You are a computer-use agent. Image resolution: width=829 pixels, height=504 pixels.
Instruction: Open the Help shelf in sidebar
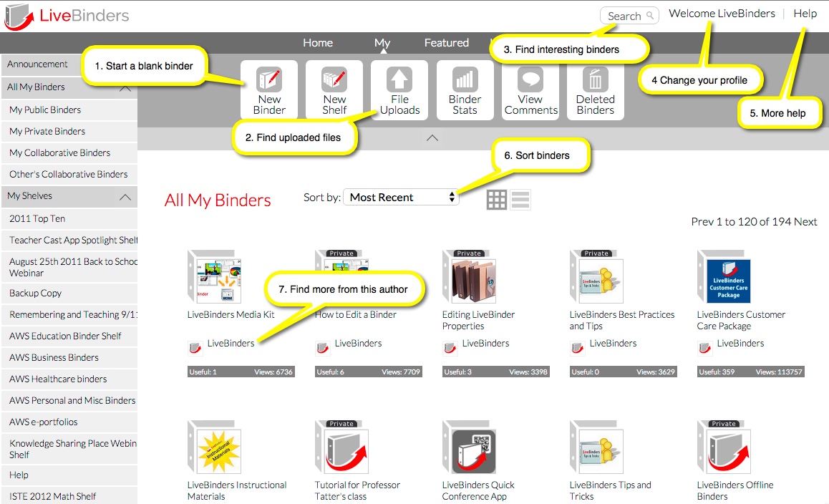click(x=69, y=475)
